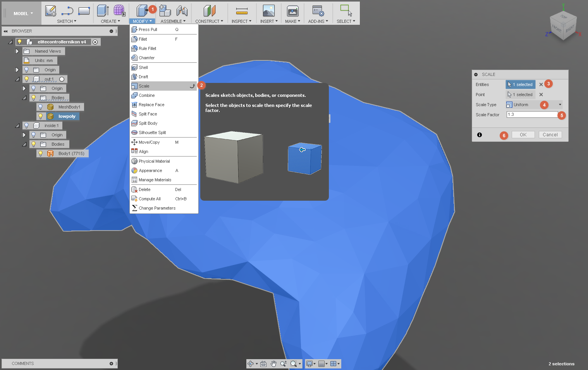Viewport: 588px width, 370px height.
Task: Click OK in the SCALE dialog
Action: click(x=523, y=135)
